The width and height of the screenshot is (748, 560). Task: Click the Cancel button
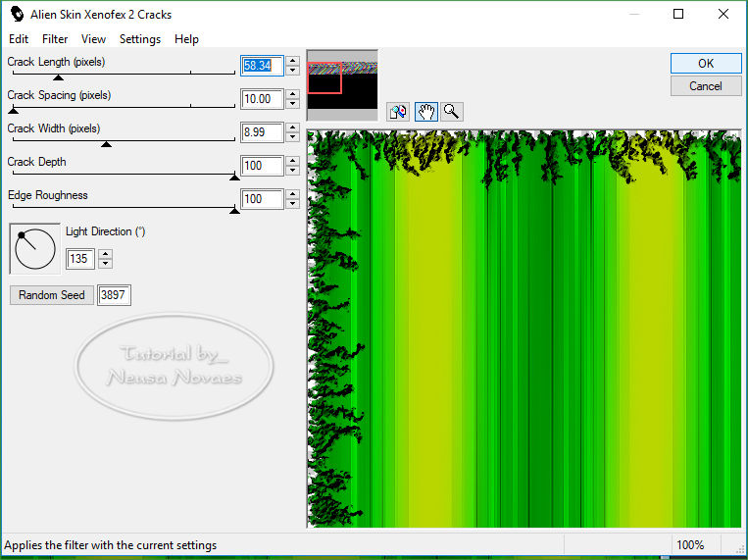(x=706, y=86)
